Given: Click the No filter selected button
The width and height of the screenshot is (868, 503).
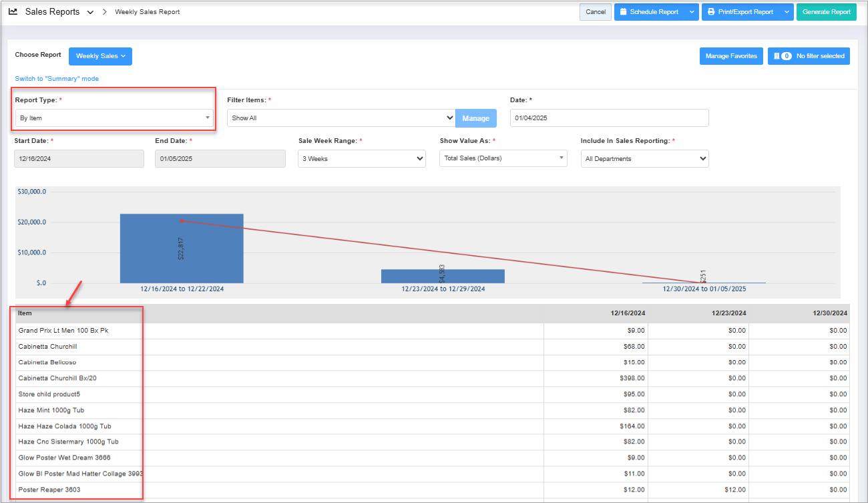Looking at the screenshot, I should [x=809, y=56].
